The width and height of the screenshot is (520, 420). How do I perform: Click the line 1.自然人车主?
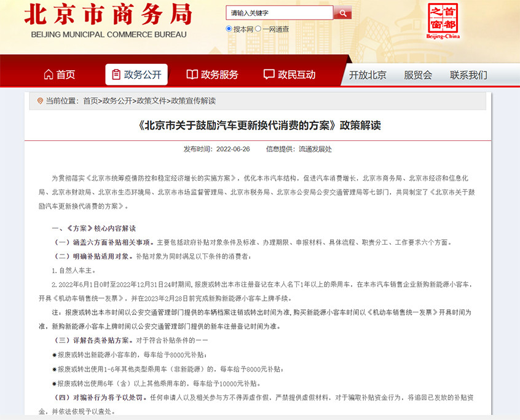coord(74,271)
